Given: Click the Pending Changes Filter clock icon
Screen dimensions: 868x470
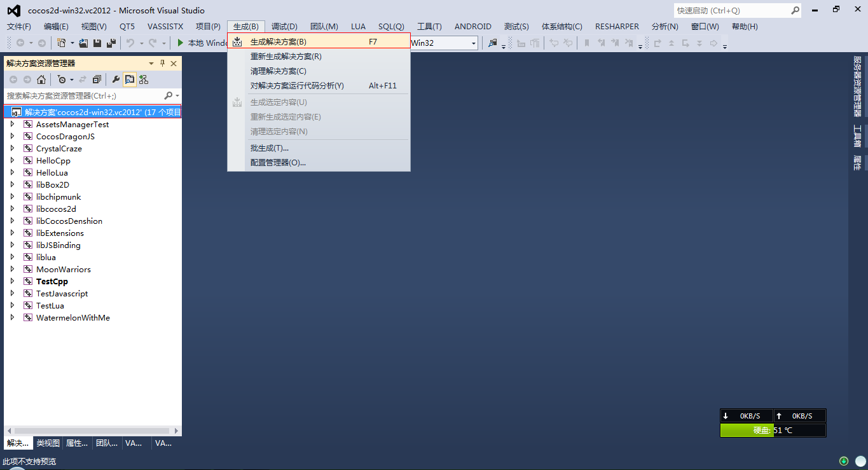Looking at the screenshot, I should tap(61, 79).
